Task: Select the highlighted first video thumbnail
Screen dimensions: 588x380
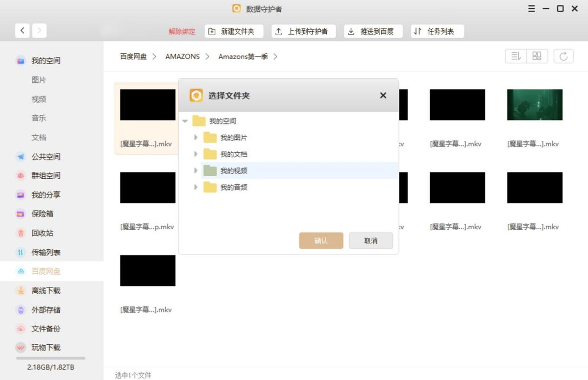Action: (147, 105)
